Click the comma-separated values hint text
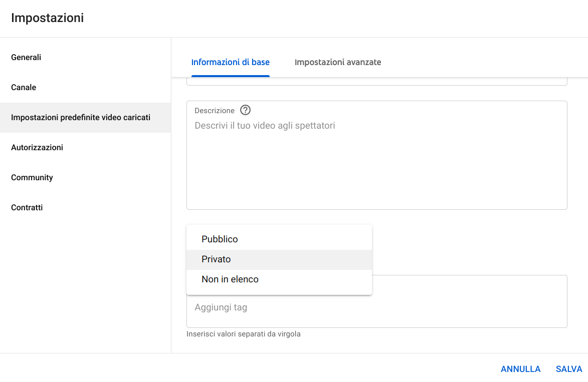Viewport: 588px width, 382px height. pos(244,334)
